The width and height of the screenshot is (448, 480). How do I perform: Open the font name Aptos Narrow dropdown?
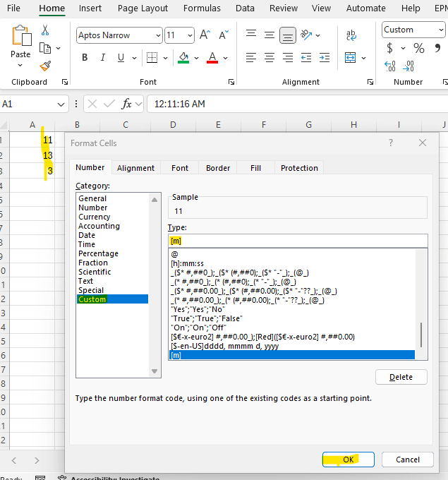[x=158, y=35]
